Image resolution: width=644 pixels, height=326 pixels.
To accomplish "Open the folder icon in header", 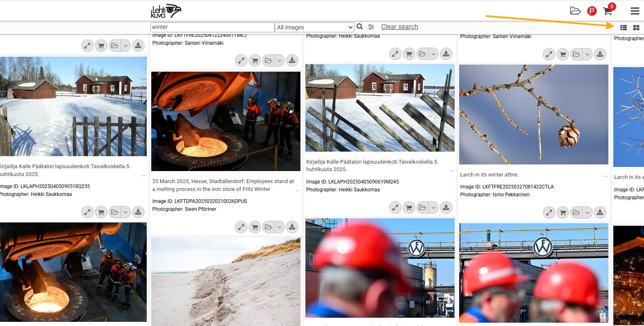I will [575, 11].
